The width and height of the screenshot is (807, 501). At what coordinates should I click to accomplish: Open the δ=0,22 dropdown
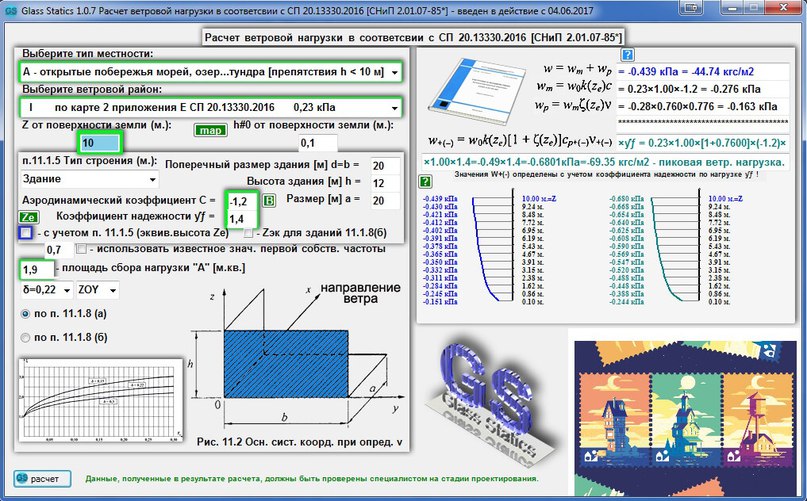pos(47,290)
